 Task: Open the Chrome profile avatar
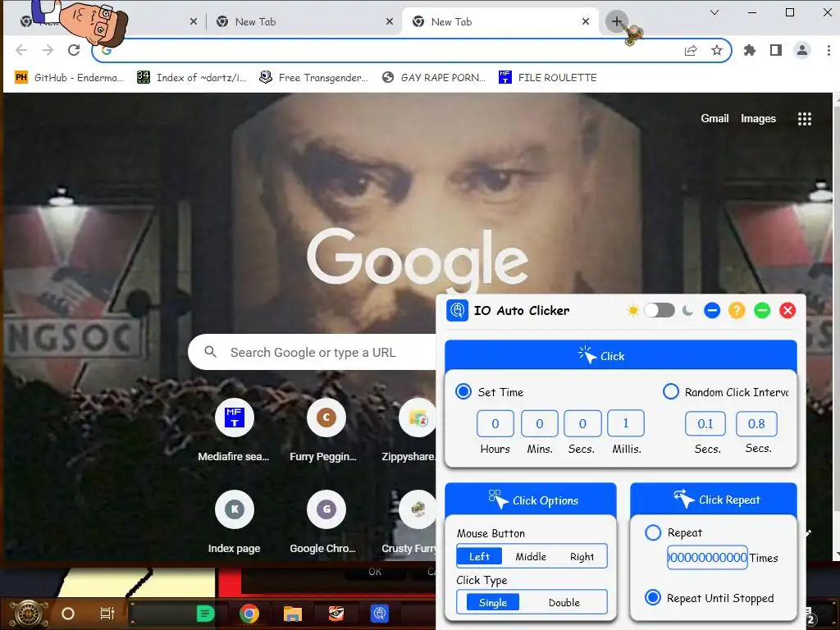(x=802, y=50)
